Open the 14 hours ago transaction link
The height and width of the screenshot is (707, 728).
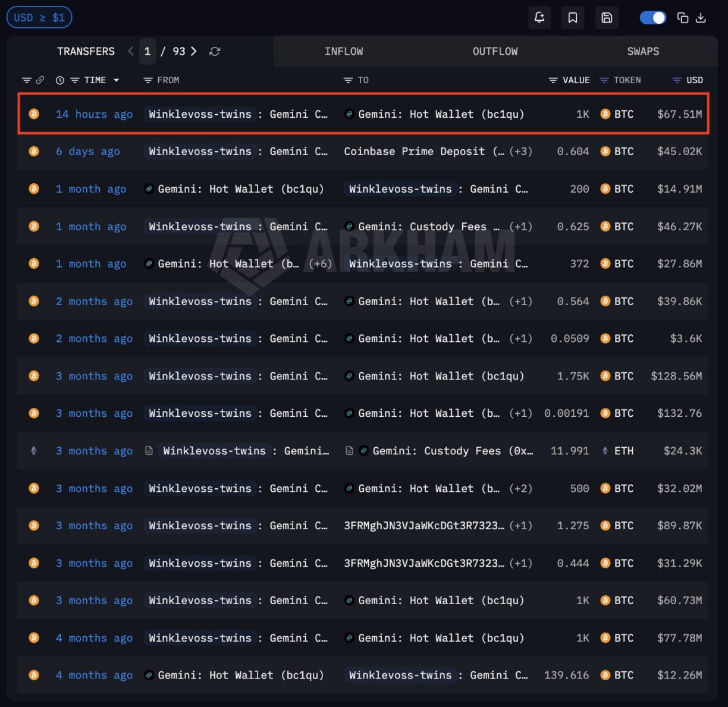pyautogui.click(x=94, y=114)
